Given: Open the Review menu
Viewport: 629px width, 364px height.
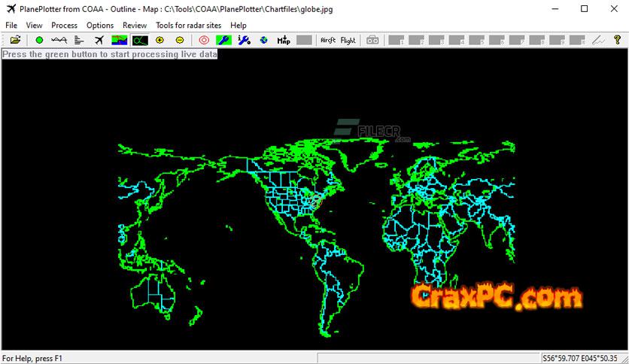Looking at the screenshot, I should pyautogui.click(x=135, y=26).
